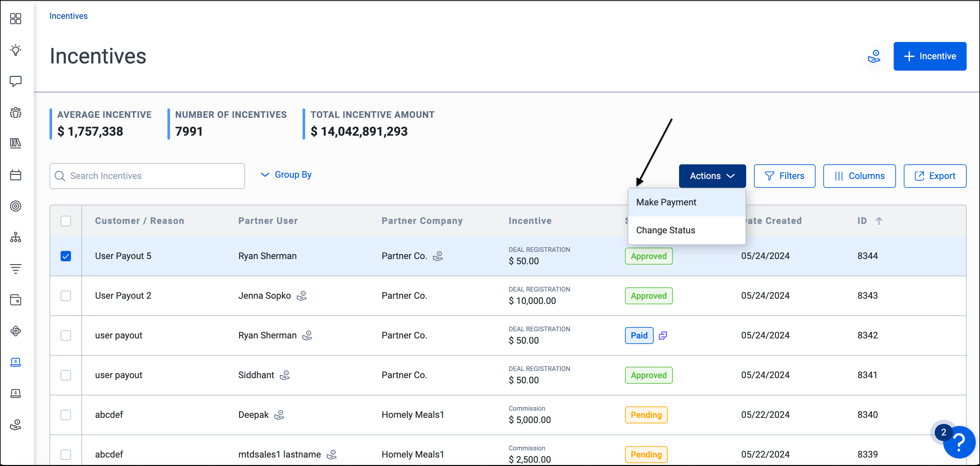Open the stacked lines filter sidebar icon

(16, 268)
